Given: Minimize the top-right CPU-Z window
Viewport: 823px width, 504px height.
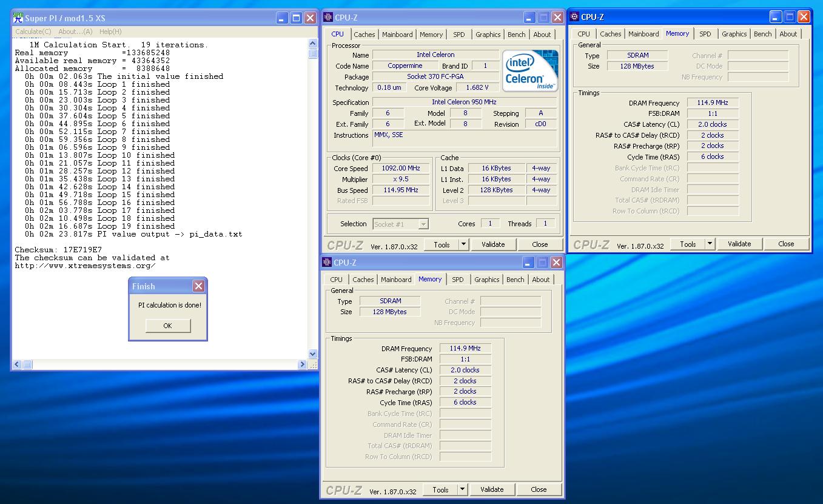Looking at the screenshot, I should coord(776,17).
